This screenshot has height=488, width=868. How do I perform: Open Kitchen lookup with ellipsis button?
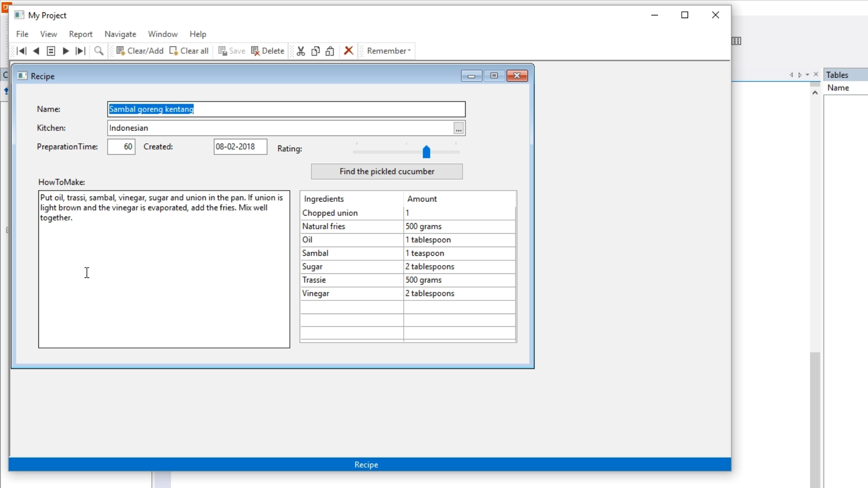coord(458,129)
